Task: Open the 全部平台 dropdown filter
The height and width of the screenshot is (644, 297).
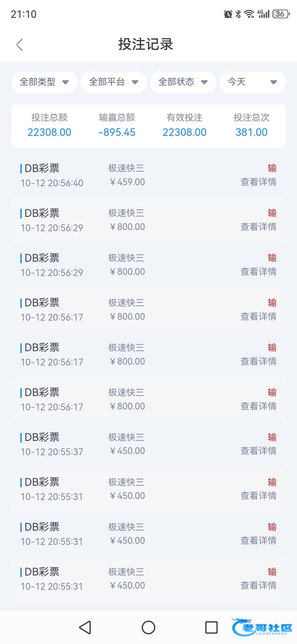Action: coord(114,82)
